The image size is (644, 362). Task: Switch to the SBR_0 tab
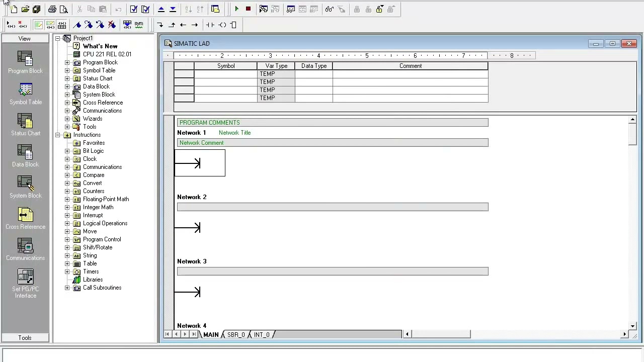point(236,335)
